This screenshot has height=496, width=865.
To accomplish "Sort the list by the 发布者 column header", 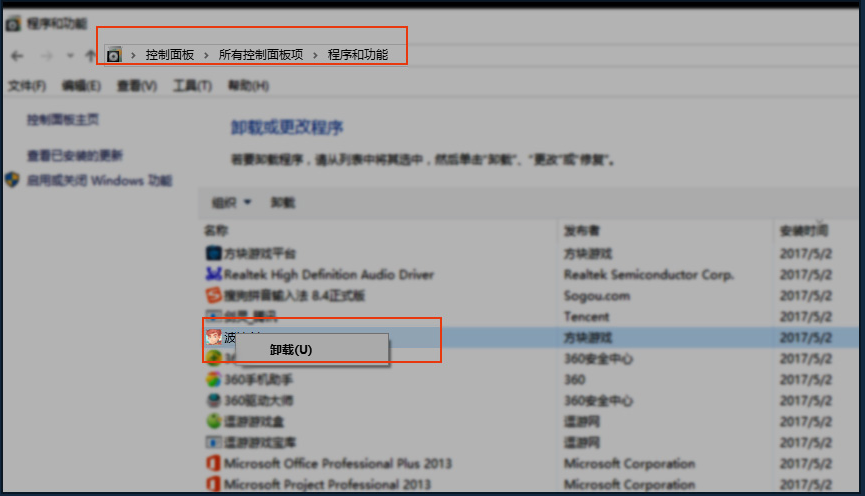I will [582, 230].
